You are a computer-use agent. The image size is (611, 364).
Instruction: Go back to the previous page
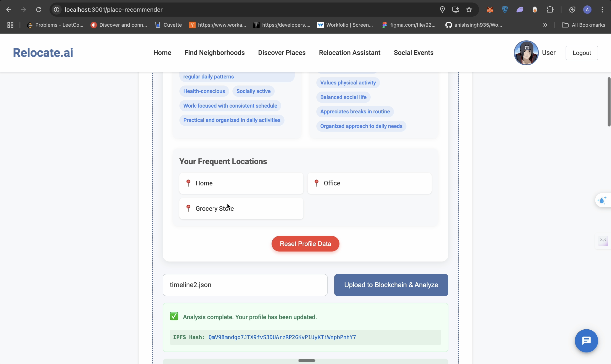pyautogui.click(x=9, y=10)
